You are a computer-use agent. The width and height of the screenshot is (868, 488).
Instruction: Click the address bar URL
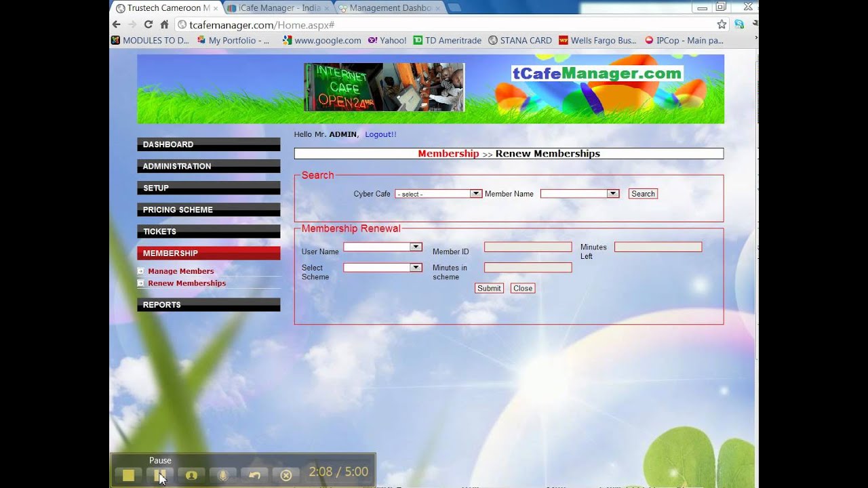[x=262, y=24]
